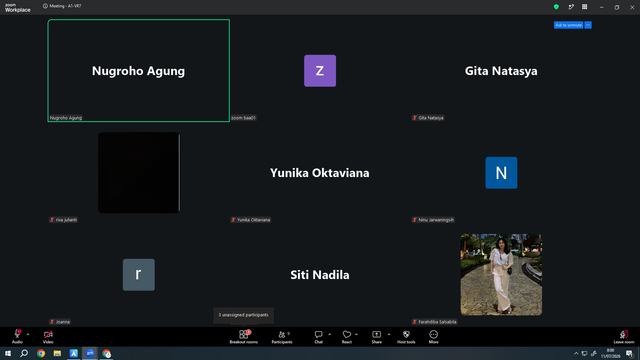Click the blue N avatar of Ninu Jarwaningsih
This screenshot has height=360, width=640.
coord(501,173)
